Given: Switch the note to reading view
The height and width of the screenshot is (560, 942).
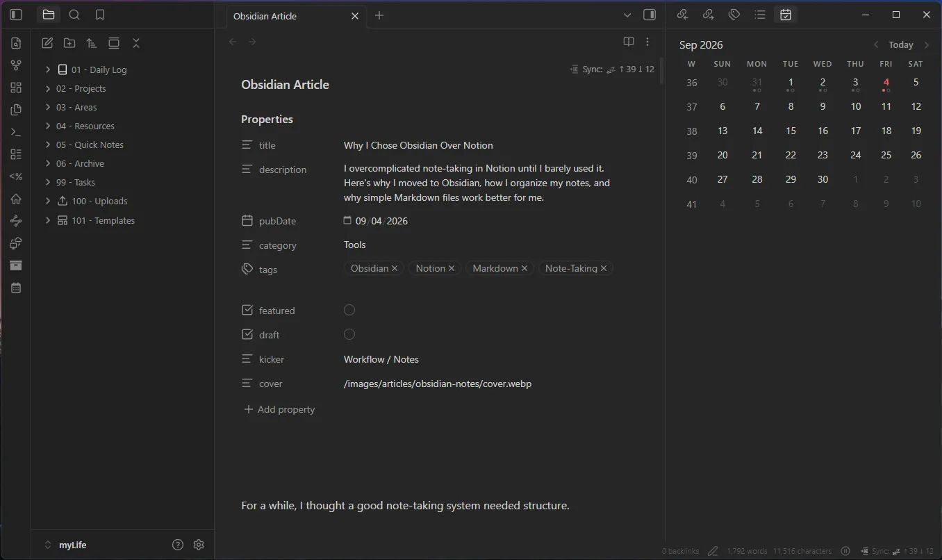Looking at the screenshot, I should pos(629,42).
